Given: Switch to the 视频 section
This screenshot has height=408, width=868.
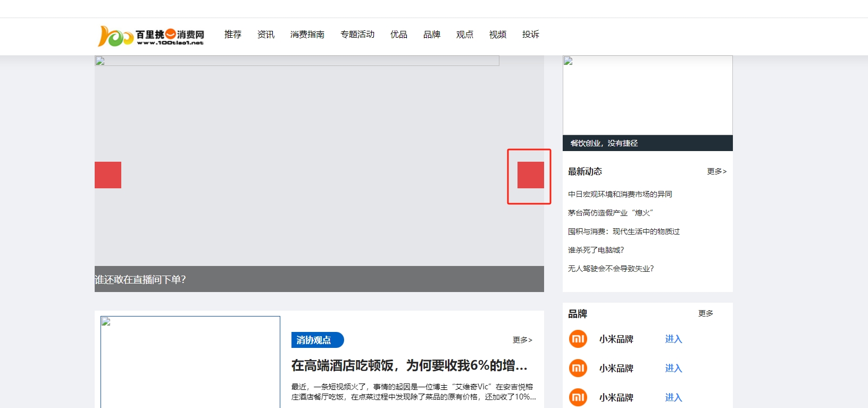Looking at the screenshot, I should point(498,35).
